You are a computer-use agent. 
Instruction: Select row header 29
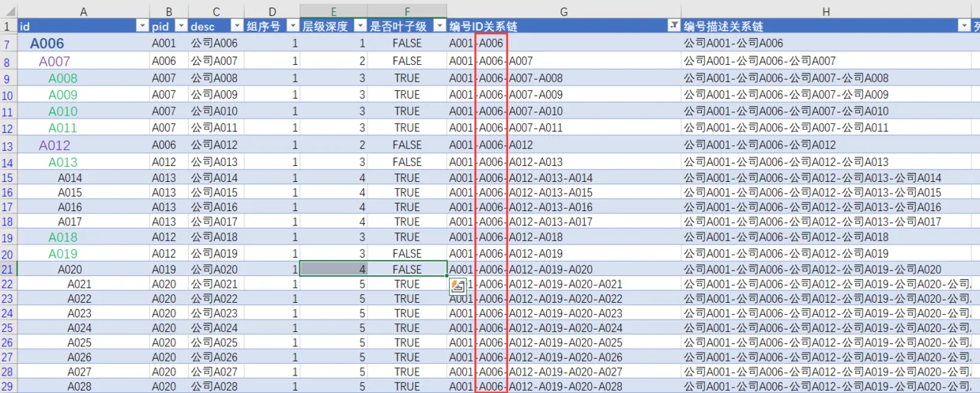click(x=8, y=386)
